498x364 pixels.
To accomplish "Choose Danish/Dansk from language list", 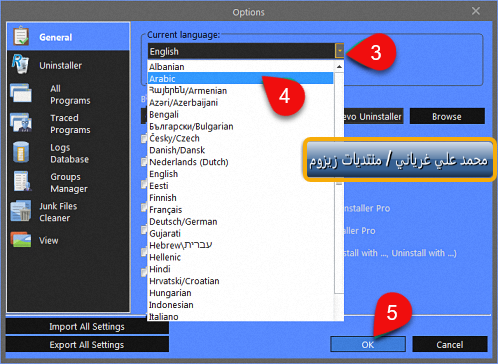I will pos(240,150).
